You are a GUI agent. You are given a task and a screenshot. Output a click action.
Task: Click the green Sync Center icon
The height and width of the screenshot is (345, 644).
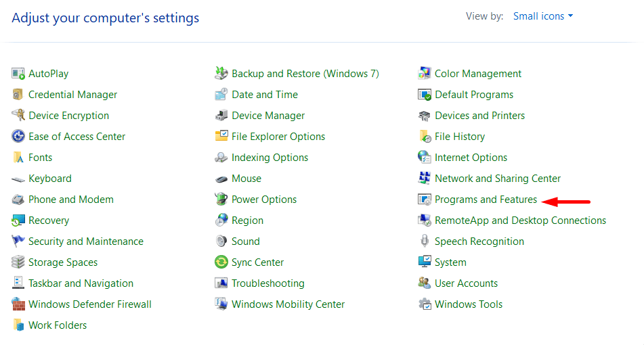point(221,262)
